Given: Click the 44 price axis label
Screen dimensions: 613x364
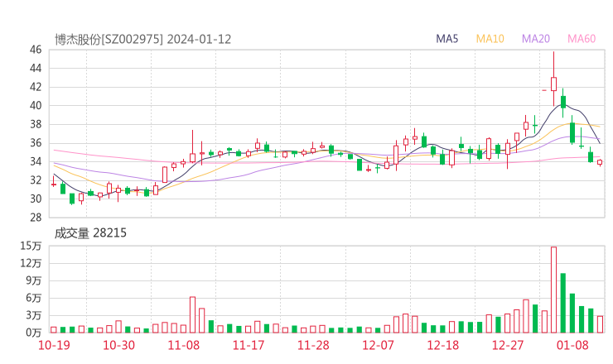Looking at the screenshot, I should coord(35,69).
